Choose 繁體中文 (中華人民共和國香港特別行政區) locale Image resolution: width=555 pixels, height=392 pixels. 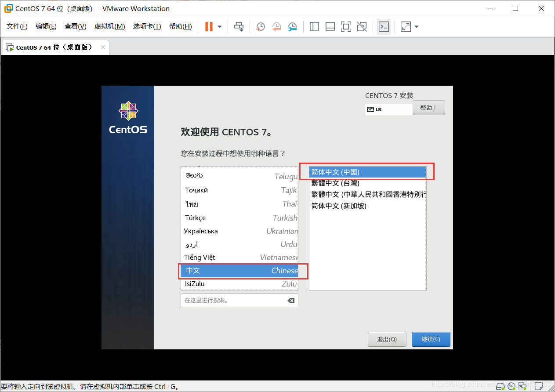(368, 194)
